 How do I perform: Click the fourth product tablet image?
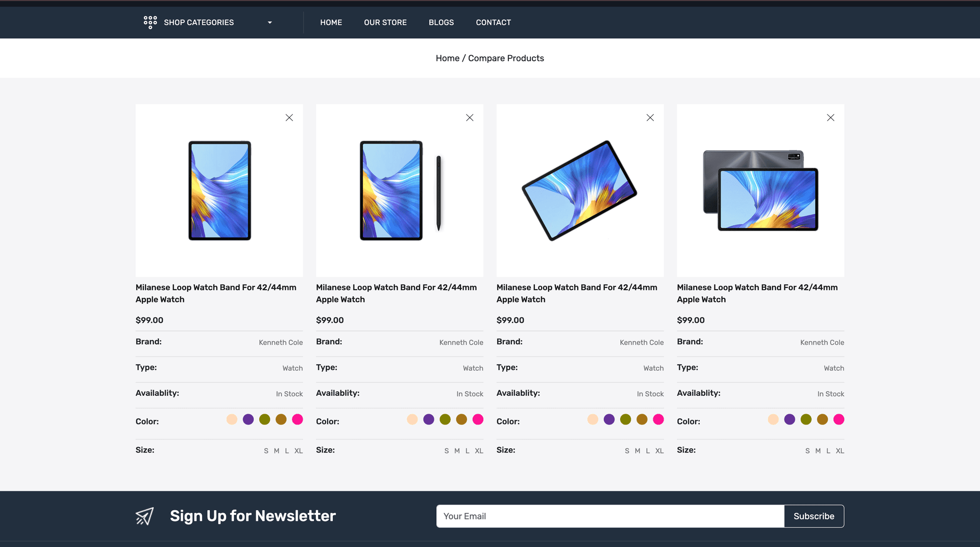[x=761, y=191]
